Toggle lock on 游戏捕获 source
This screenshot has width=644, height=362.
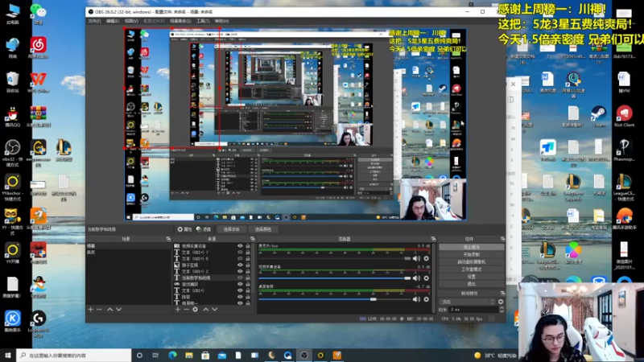(248, 284)
